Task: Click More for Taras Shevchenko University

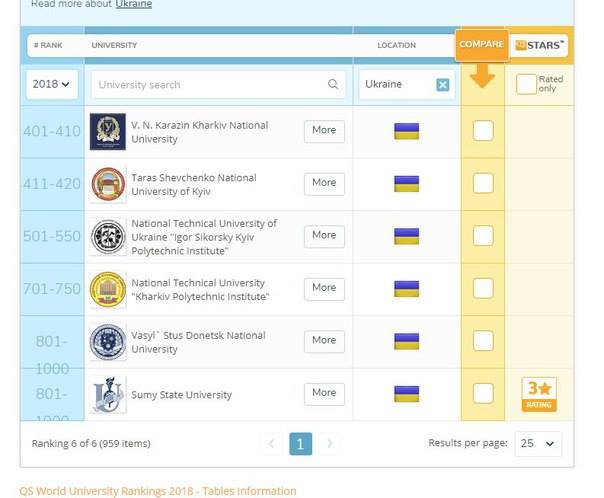Action: pos(324,183)
